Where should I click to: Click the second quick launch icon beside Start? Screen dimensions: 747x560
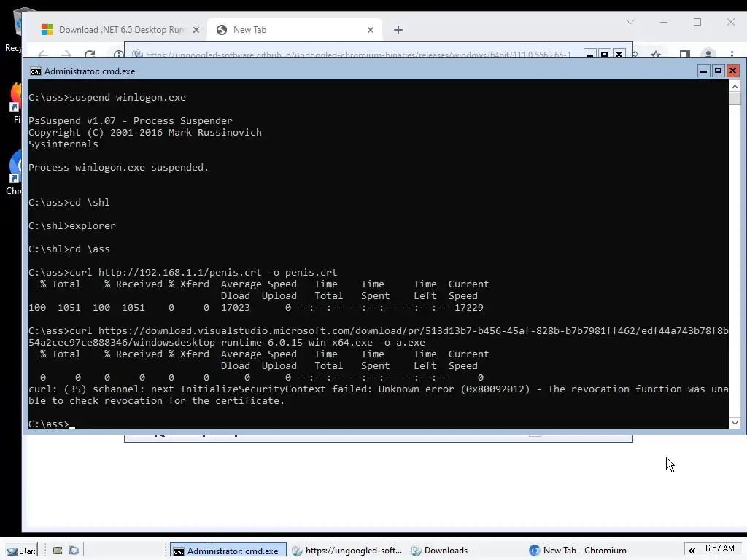74,551
